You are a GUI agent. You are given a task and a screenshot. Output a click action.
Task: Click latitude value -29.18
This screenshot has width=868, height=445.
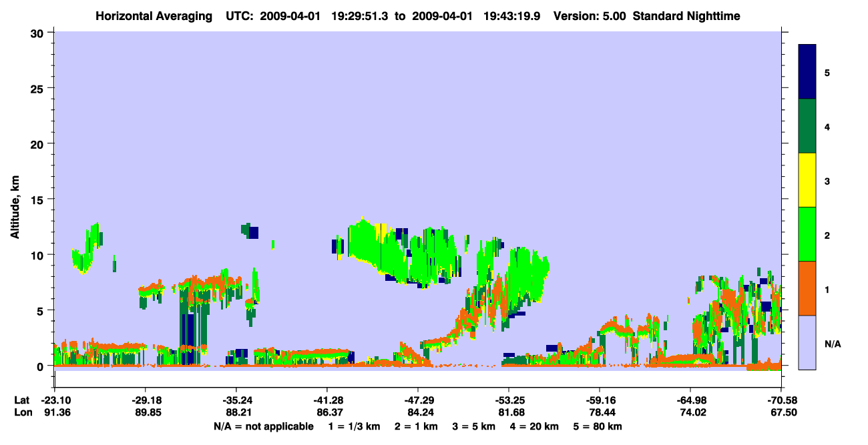145,400
